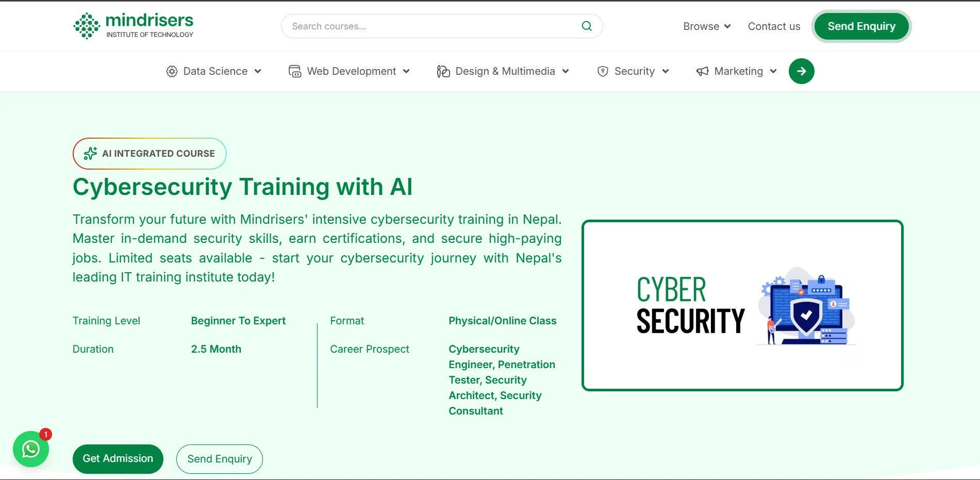Expand the Web Development chevron
Viewport: 980px width, 480px height.
click(406, 71)
